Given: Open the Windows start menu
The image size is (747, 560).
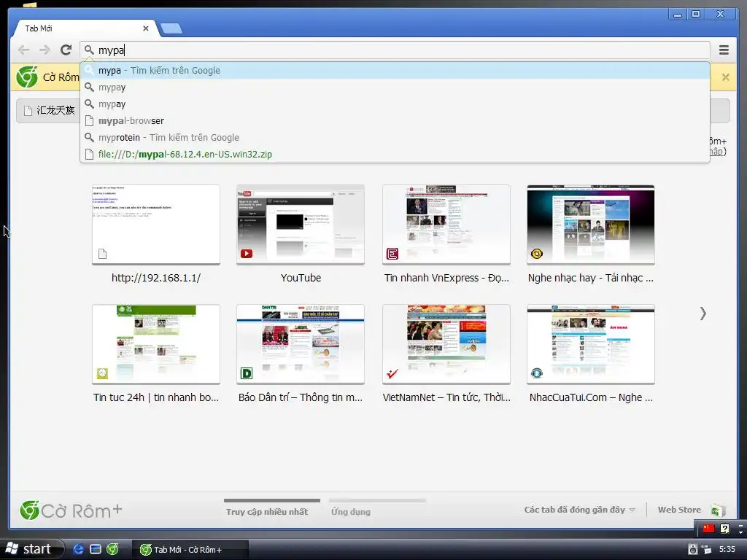Looking at the screenshot, I should [31, 549].
